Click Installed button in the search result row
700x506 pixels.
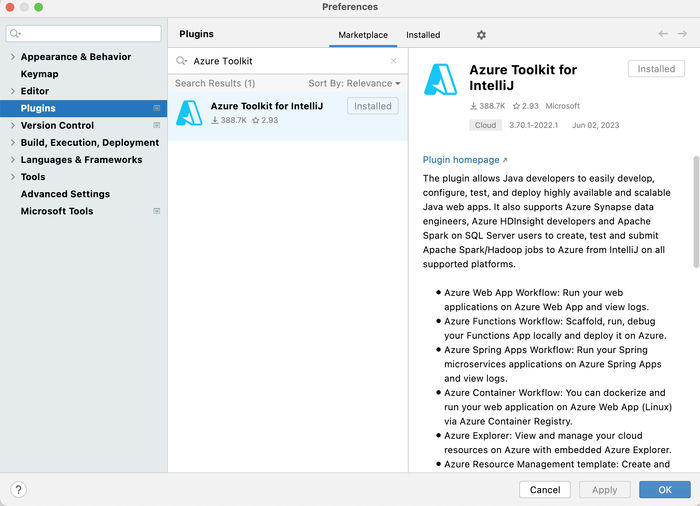373,106
